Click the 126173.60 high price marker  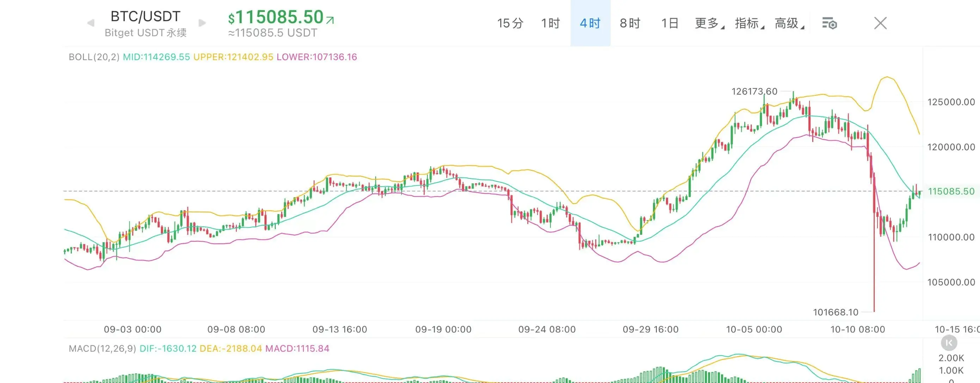(754, 92)
